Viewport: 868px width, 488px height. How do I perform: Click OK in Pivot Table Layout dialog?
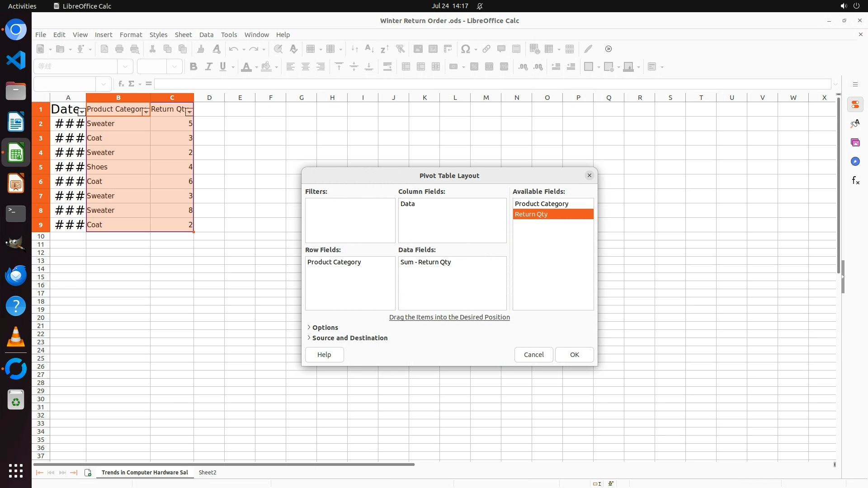click(574, 355)
